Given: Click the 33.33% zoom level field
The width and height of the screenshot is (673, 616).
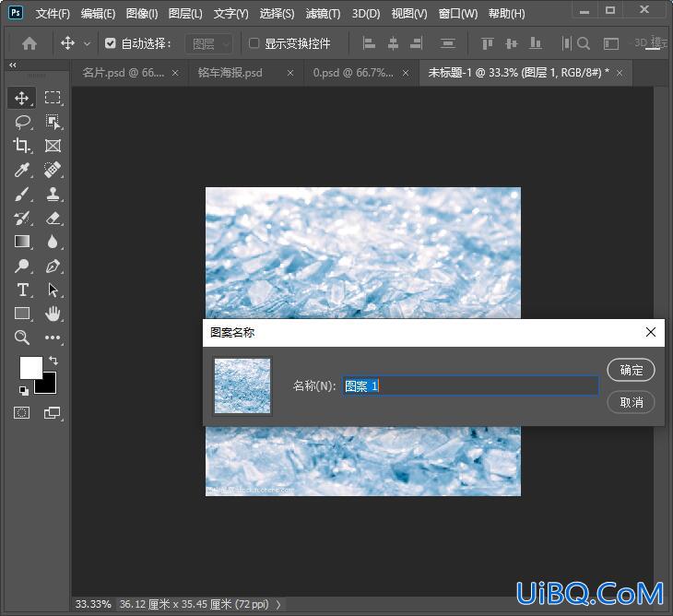Looking at the screenshot, I should click(x=93, y=604).
